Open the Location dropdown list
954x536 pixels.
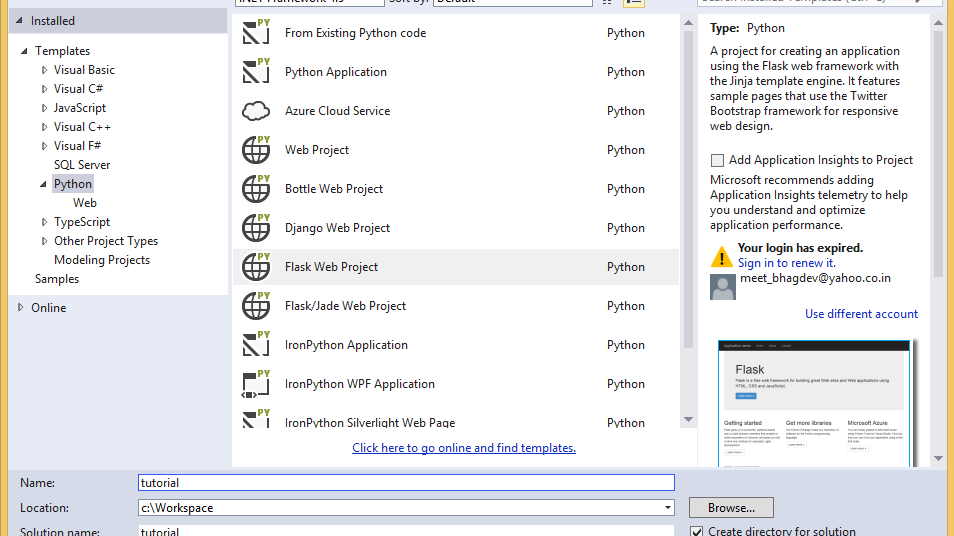click(668, 508)
